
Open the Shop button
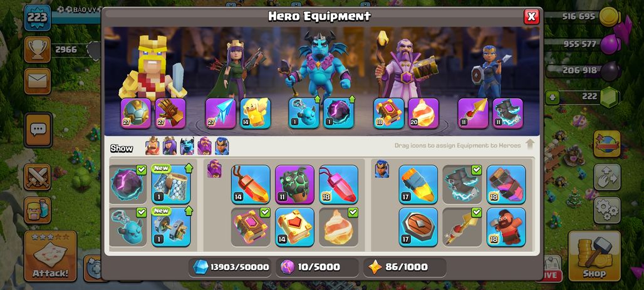594,256
